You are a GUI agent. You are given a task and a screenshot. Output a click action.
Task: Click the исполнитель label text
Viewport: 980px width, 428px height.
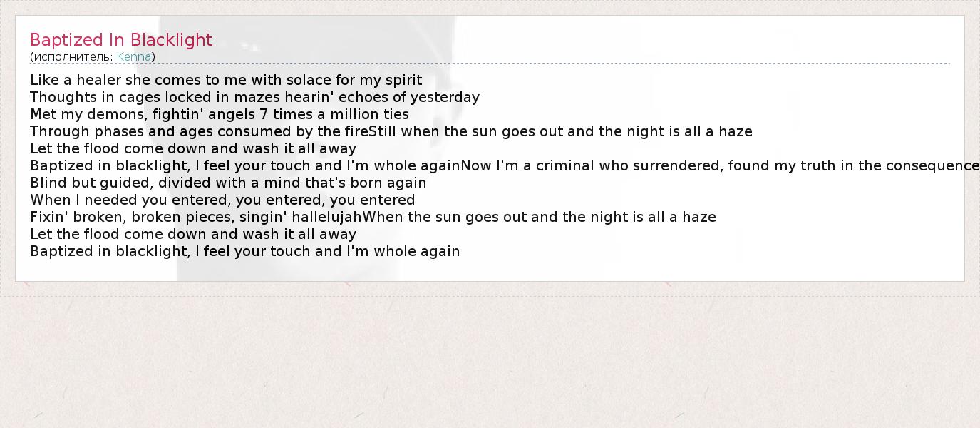pyautogui.click(x=72, y=57)
